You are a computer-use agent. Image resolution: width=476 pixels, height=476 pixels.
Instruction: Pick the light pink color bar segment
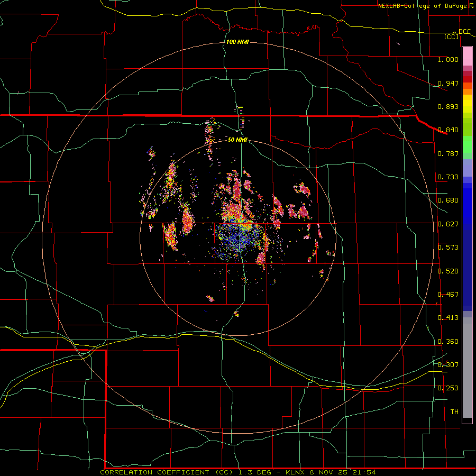[467, 57]
